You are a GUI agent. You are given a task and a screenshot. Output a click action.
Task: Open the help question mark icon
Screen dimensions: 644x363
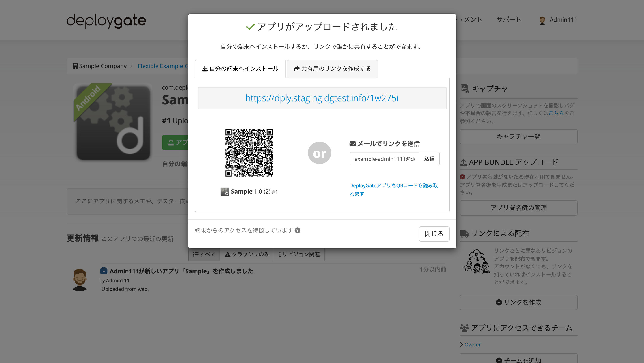click(x=298, y=231)
